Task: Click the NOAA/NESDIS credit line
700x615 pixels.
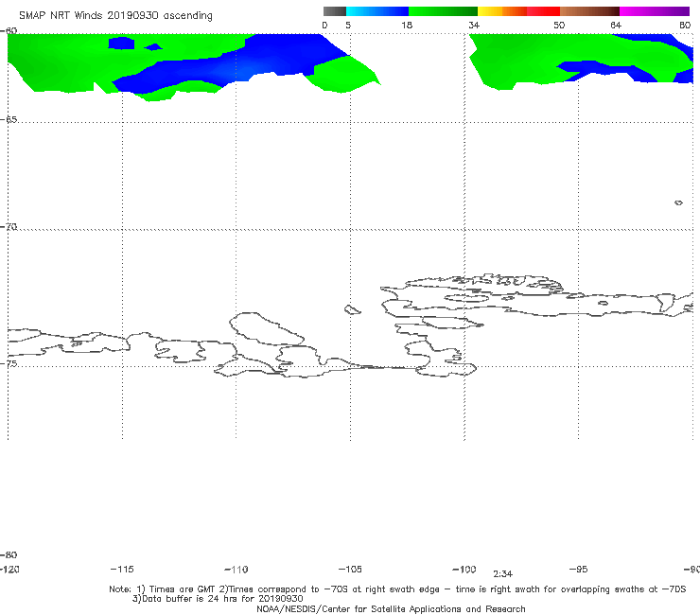Action: (x=391, y=609)
